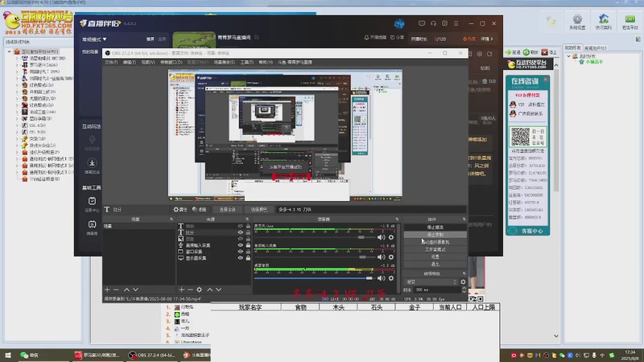Click Studio Mode button in OBS controls
The width and height of the screenshot is (644, 362).
(435, 249)
